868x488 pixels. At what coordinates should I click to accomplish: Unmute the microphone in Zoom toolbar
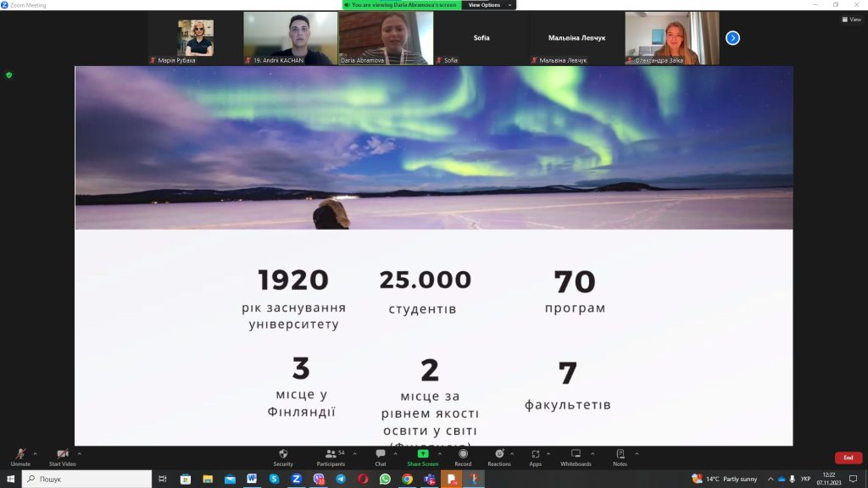coord(20,456)
